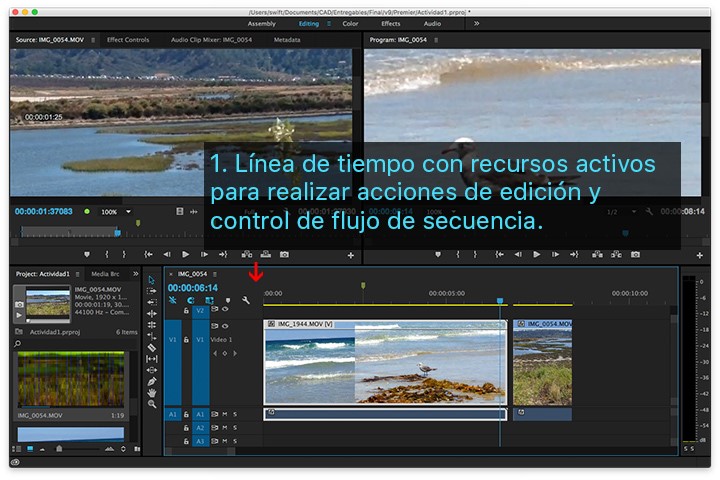
Task: Show more workspaces chevron
Action: tap(476, 23)
